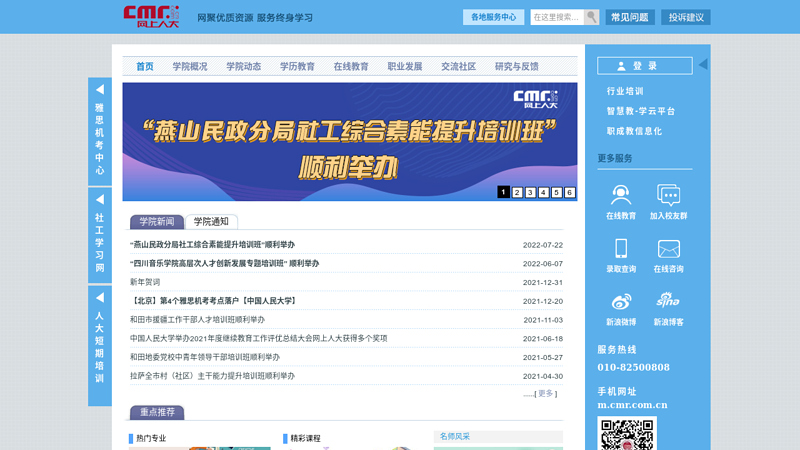
Task: Show banner slide 3
Action: 530,192
